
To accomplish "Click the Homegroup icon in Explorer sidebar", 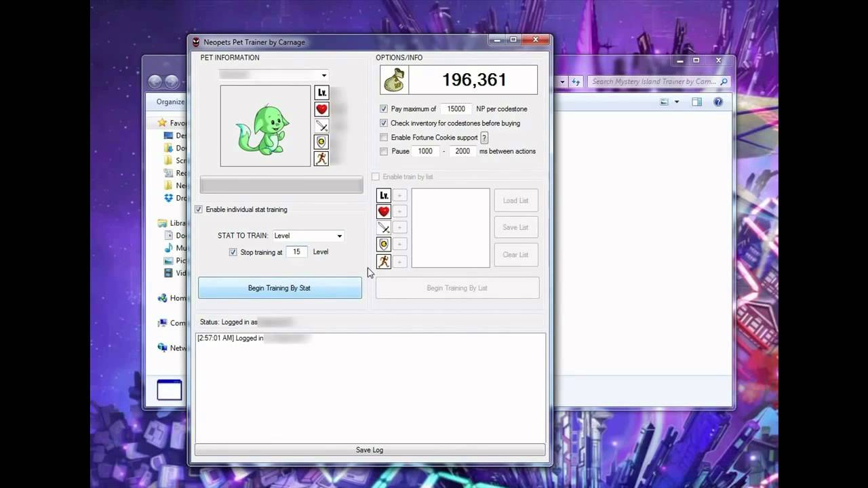I will (x=162, y=298).
